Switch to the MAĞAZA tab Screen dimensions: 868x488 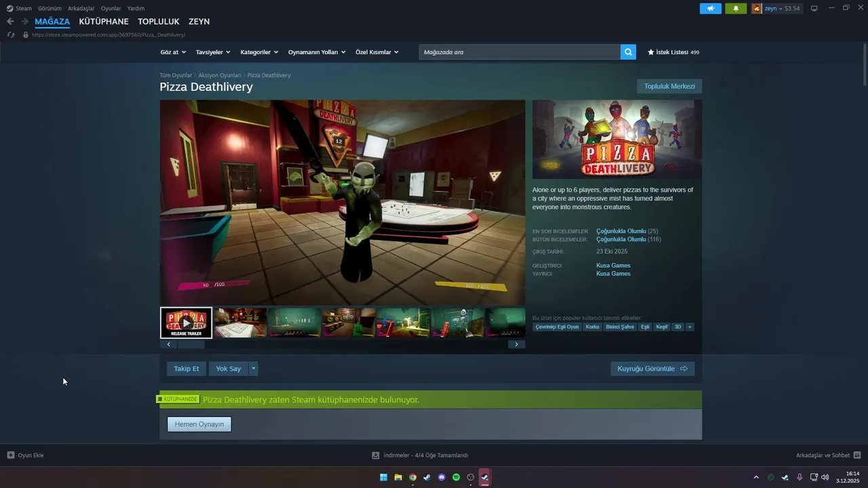(52, 22)
